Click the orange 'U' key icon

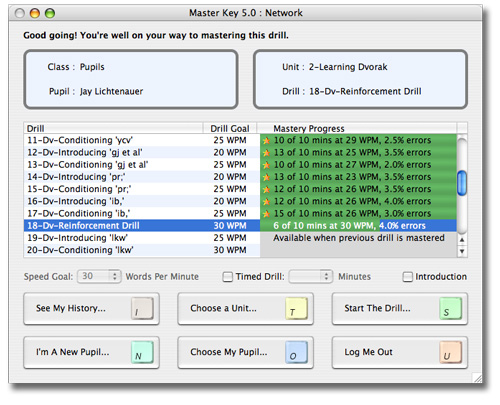click(x=451, y=352)
